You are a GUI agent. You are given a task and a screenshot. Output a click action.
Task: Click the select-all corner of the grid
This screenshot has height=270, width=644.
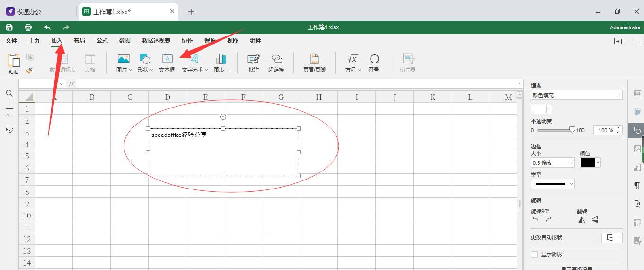(27, 97)
